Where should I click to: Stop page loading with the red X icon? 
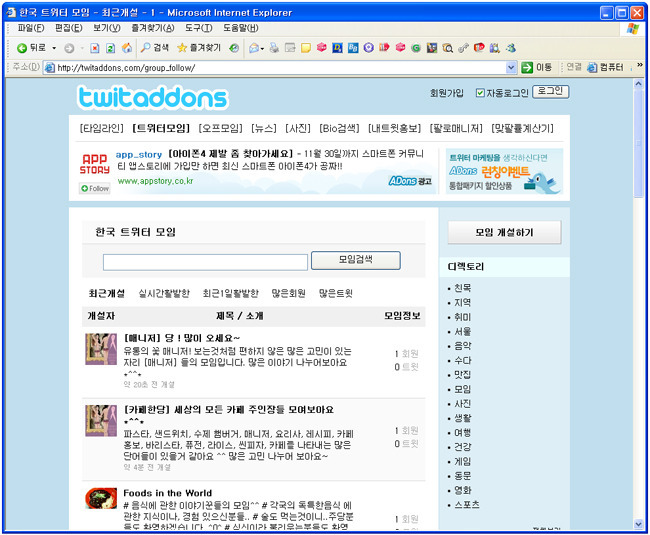tap(95, 48)
